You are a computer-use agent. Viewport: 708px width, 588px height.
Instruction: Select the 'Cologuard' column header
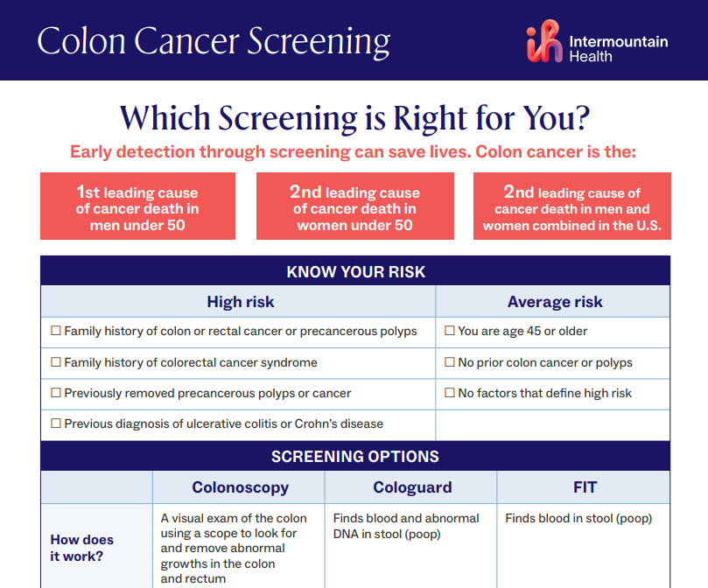tap(412, 487)
